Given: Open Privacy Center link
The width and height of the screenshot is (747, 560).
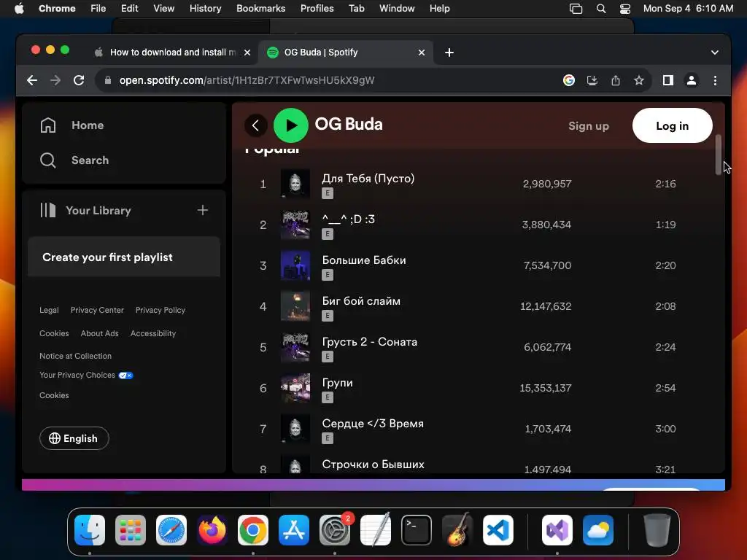Looking at the screenshot, I should [97, 310].
